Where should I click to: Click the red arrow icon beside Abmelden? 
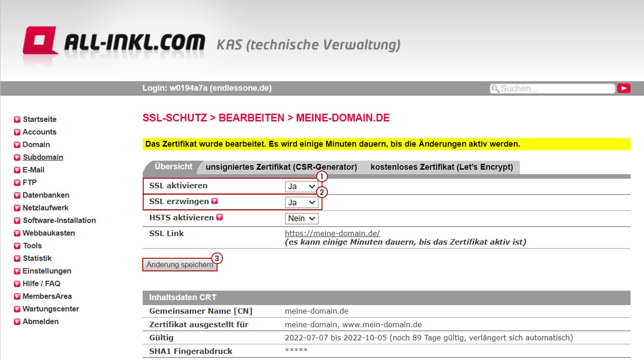click(18, 321)
